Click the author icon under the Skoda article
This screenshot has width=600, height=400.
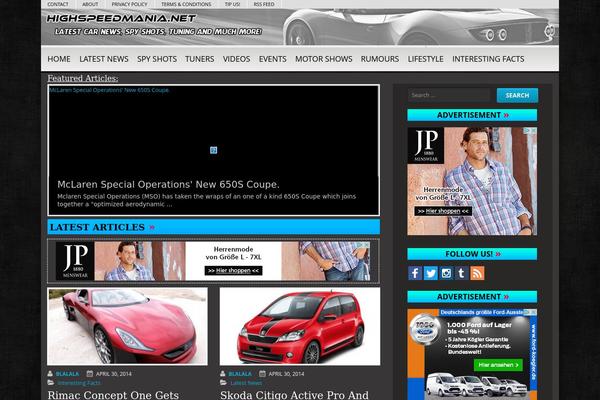[x=223, y=374]
